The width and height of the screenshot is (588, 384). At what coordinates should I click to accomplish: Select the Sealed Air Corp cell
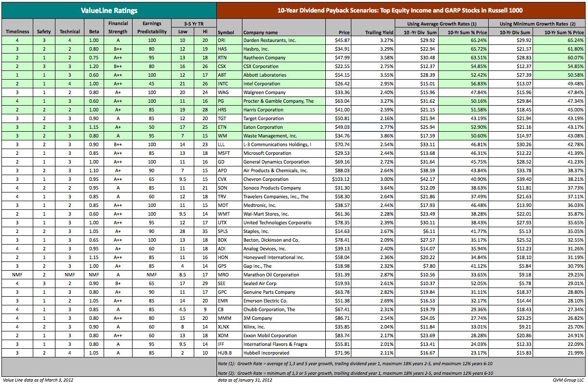click(x=284, y=284)
